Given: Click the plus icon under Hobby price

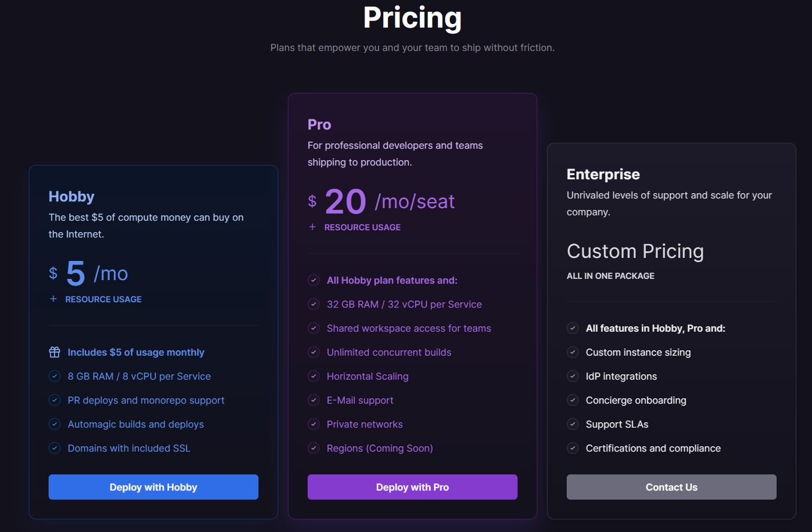Looking at the screenshot, I should tap(53, 299).
